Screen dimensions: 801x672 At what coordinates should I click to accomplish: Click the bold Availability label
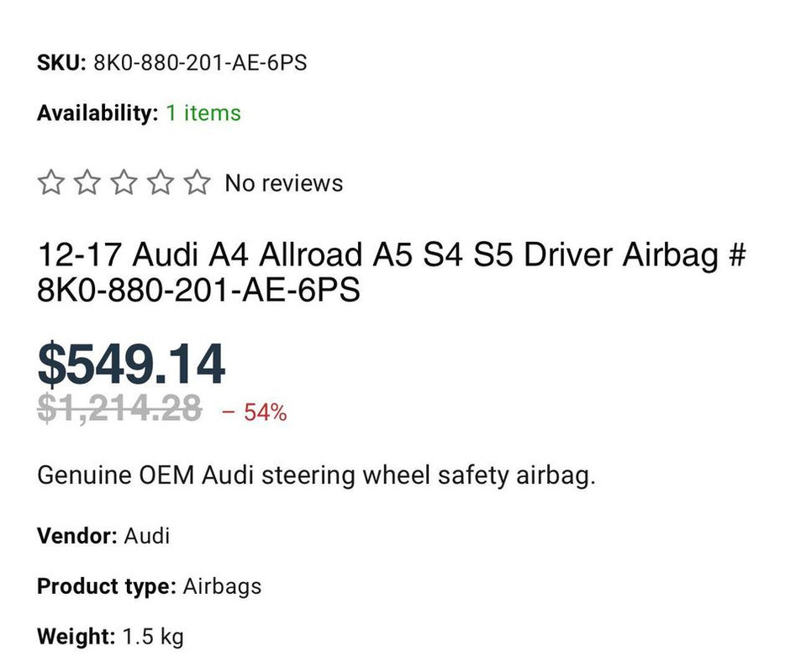tap(97, 113)
